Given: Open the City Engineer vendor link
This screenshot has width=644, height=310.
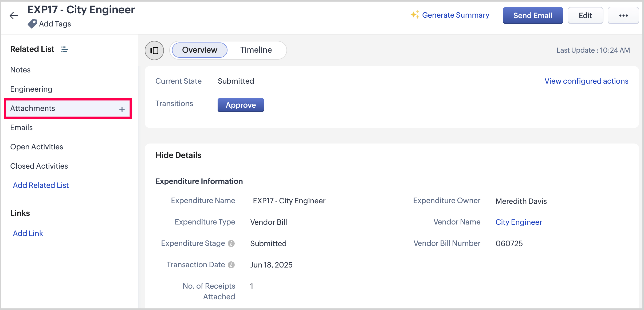Looking at the screenshot, I should (519, 222).
